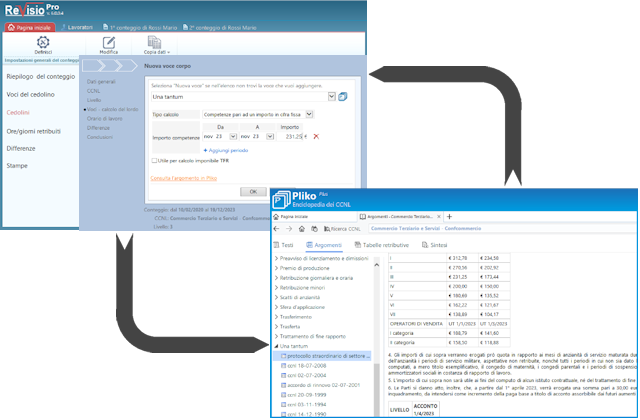Image resolution: width=640 pixels, height=420 pixels.
Task: Go to Dati generali wizard step
Action: pos(101,82)
